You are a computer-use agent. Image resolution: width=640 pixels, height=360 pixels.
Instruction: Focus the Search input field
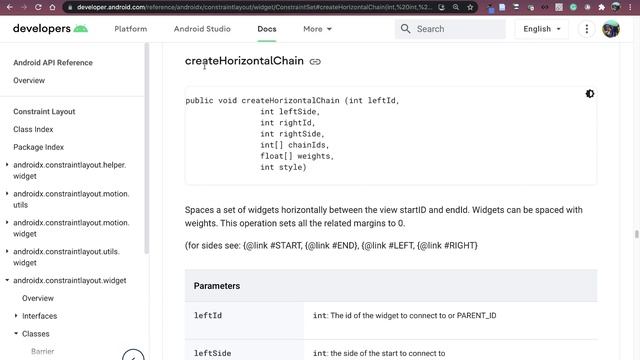click(x=450, y=29)
